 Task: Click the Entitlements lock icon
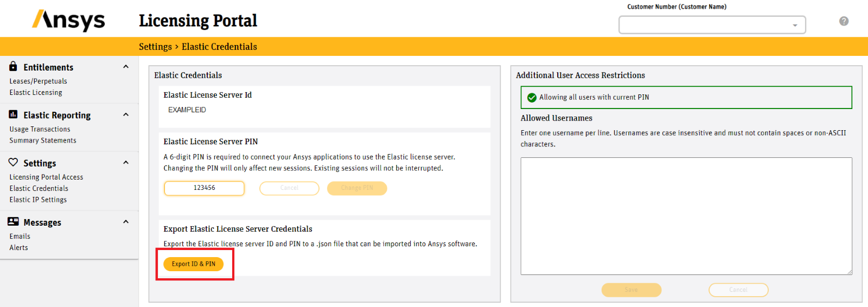[x=13, y=66]
